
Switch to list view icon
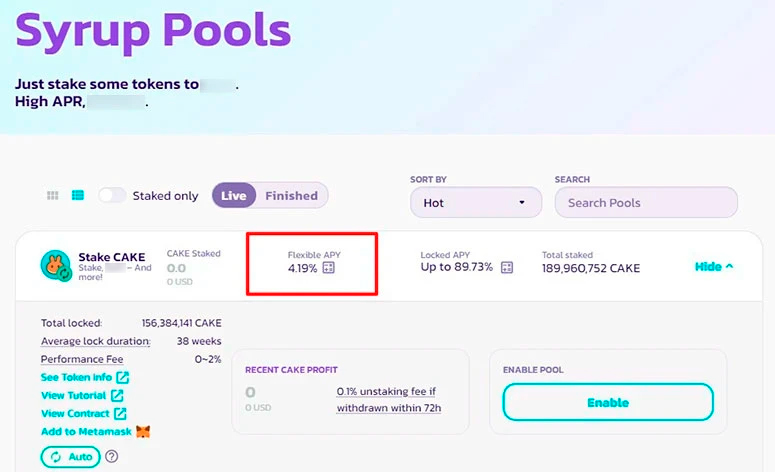(x=77, y=196)
